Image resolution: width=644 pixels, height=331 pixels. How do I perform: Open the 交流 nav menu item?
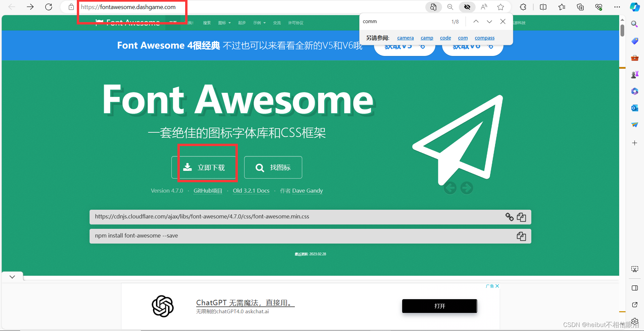click(x=277, y=23)
